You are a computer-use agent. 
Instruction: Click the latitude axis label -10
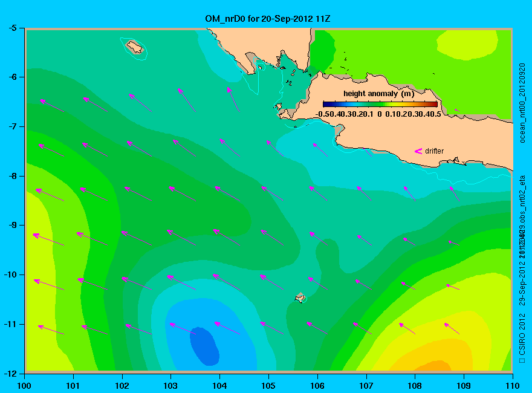point(10,274)
